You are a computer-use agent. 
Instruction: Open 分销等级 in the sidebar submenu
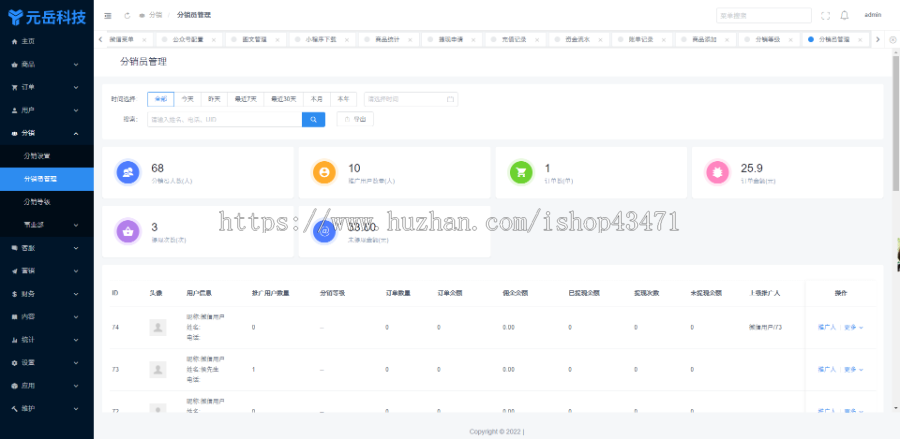click(46, 202)
